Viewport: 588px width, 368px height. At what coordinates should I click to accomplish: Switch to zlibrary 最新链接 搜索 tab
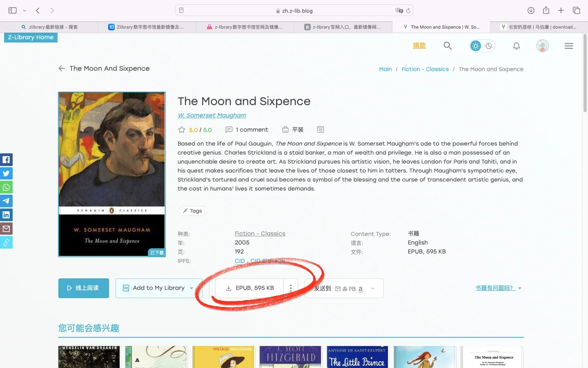click(x=49, y=27)
